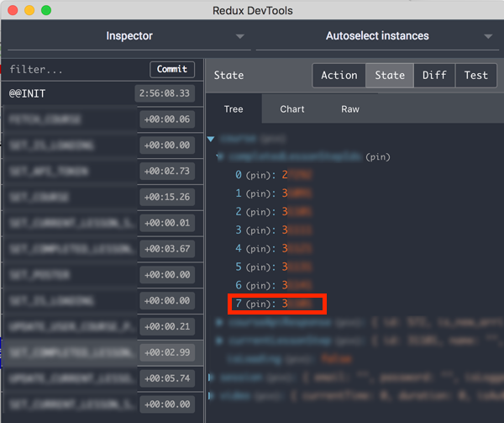The image size is (504, 423).
Task: Pin array item 2 in tree
Action: pos(258,212)
